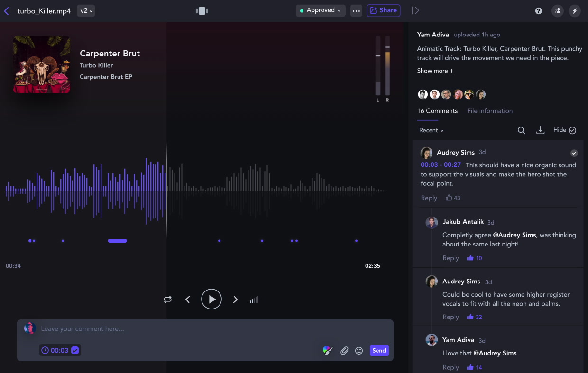Screen dimensions: 588x373
Task: Like Jakub Antalik's comment with 10 likes
Action: (474, 258)
